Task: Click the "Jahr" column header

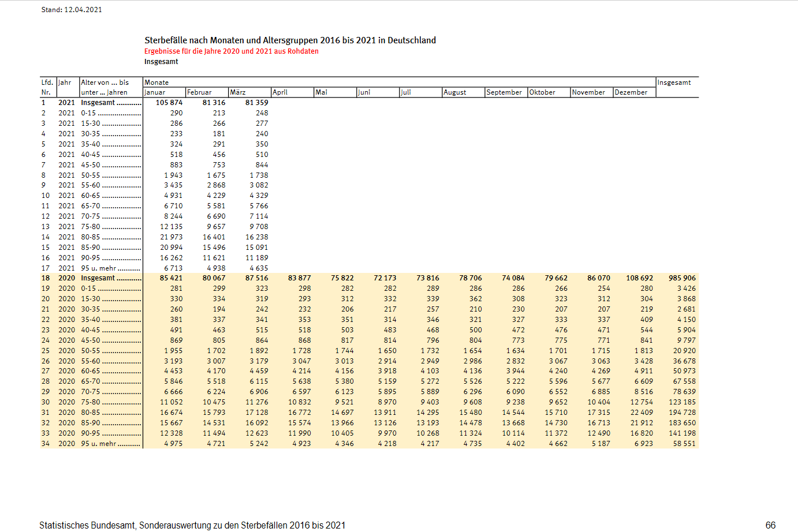Action: click(65, 83)
